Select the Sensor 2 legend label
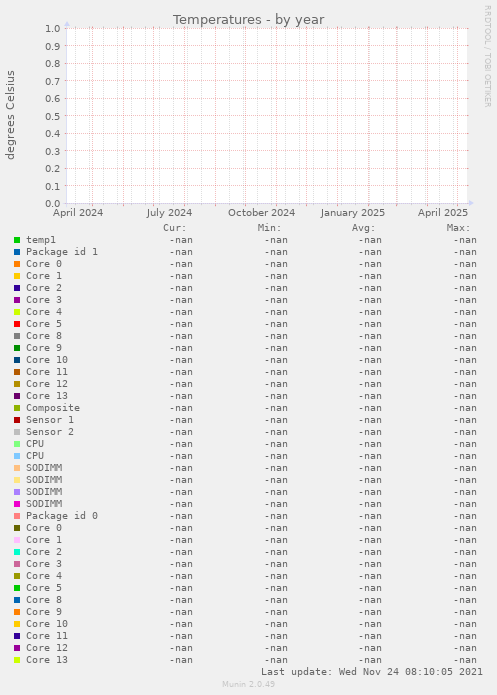 50,432
